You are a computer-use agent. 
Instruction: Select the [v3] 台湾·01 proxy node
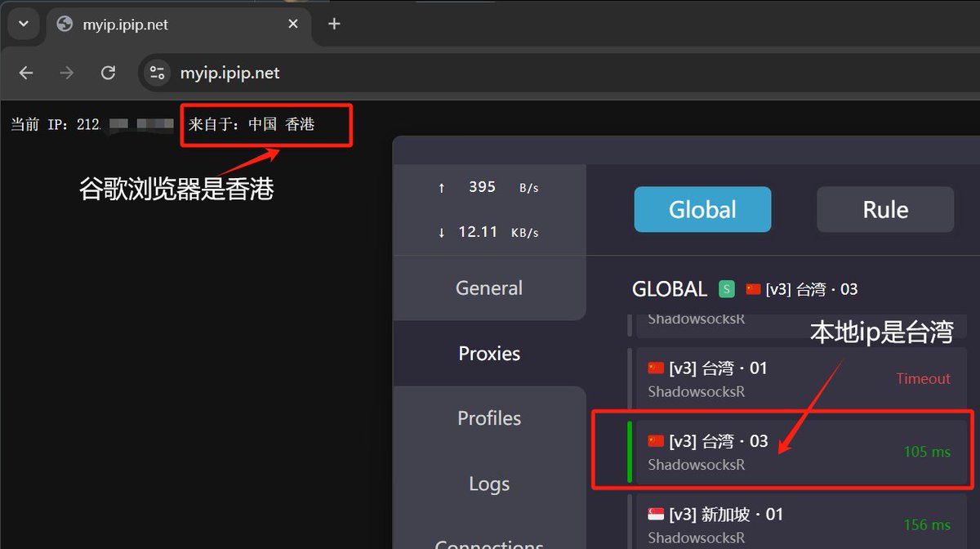pos(735,377)
